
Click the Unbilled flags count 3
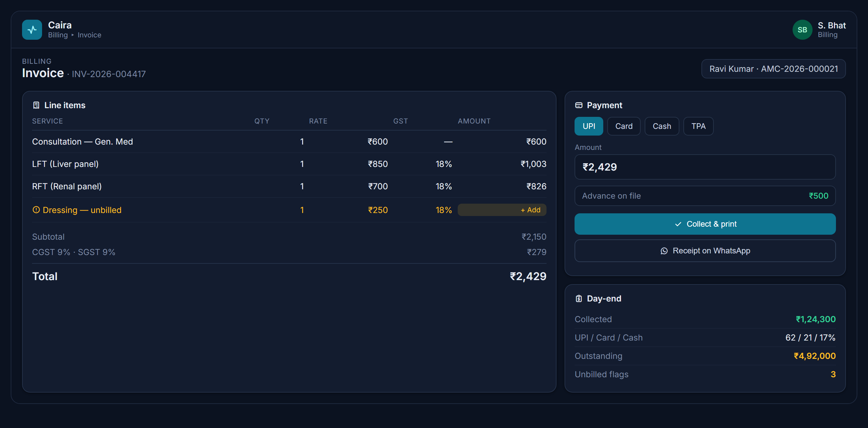(833, 374)
